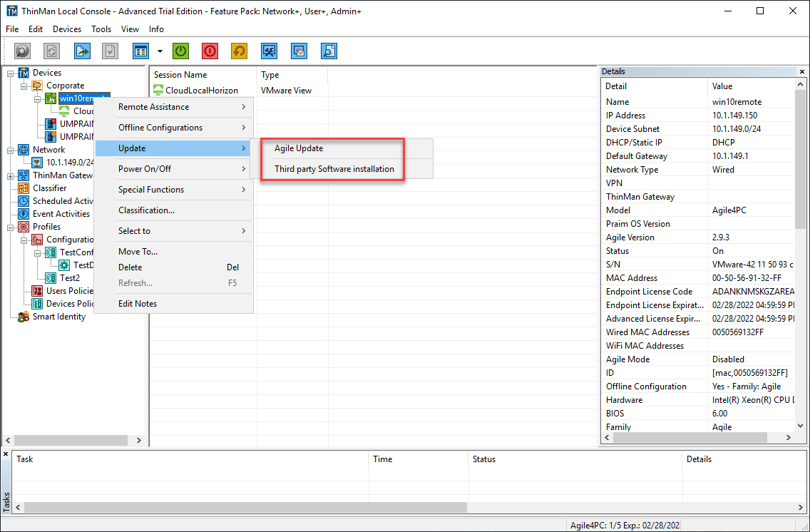Open the Special Functions submenu
The width and height of the screenshot is (810, 532).
tap(173, 190)
